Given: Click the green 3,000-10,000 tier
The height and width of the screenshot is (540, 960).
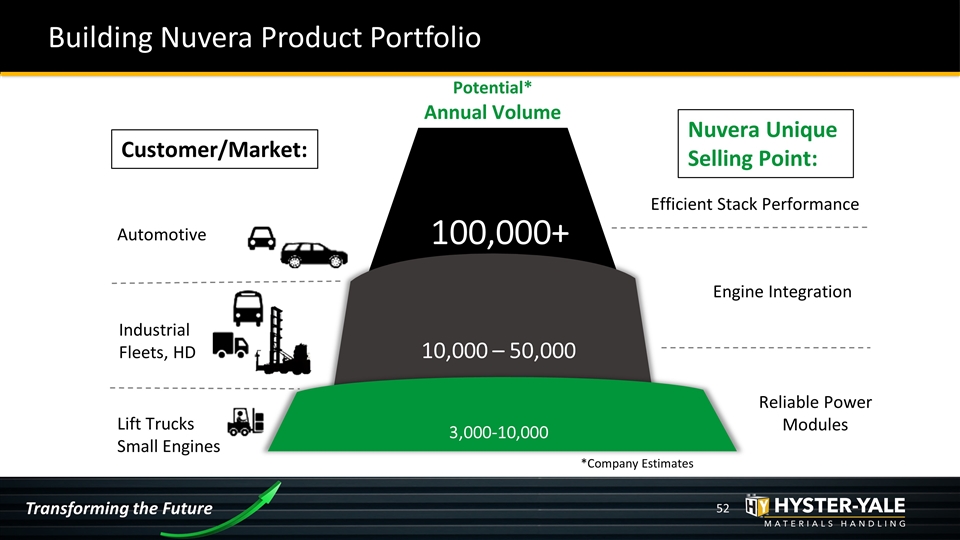Looking at the screenshot, I should pos(502,416).
